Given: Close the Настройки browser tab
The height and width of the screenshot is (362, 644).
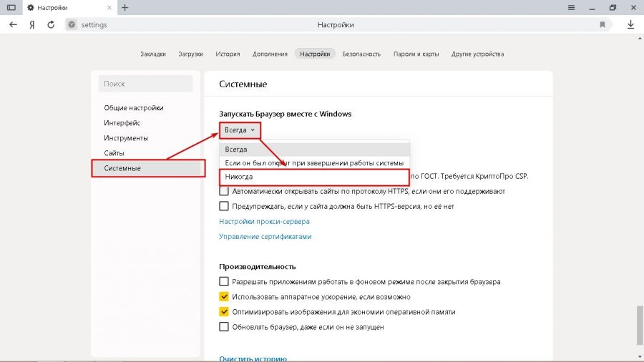Looking at the screenshot, I should [x=109, y=7].
